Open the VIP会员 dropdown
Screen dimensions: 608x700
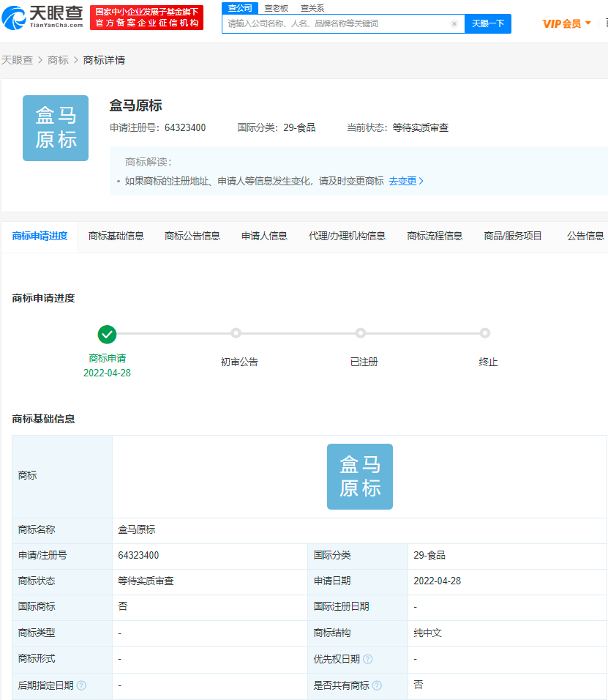tap(566, 23)
